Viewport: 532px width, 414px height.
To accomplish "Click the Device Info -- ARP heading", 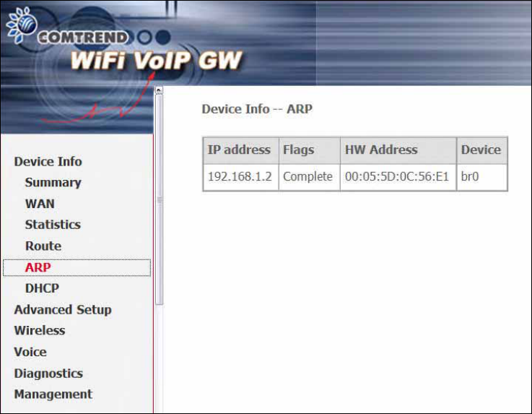I will pyautogui.click(x=257, y=109).
